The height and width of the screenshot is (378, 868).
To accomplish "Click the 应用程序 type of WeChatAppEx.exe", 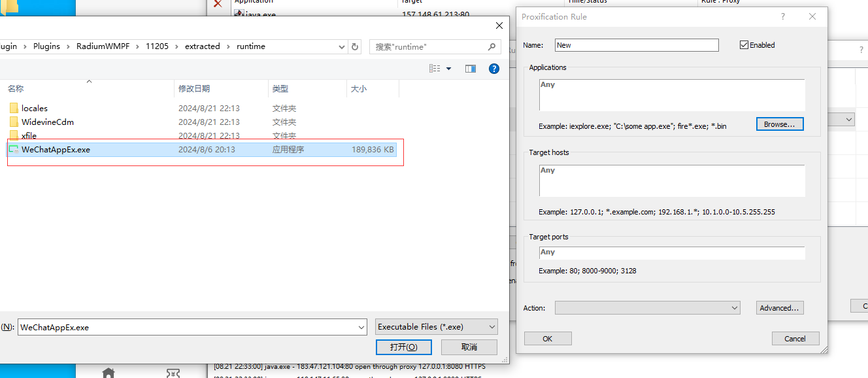I will (288, 149).
